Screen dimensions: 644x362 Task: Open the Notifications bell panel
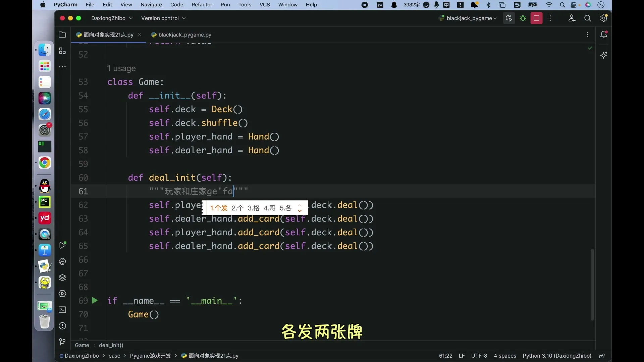point(604,35)
